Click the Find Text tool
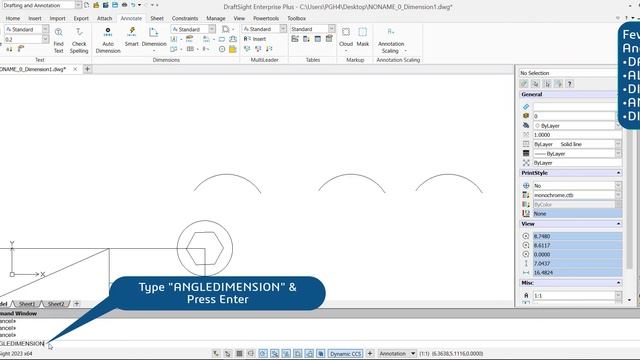The height and width of the screenshot is (360, 640). click(x=59, y=40)
